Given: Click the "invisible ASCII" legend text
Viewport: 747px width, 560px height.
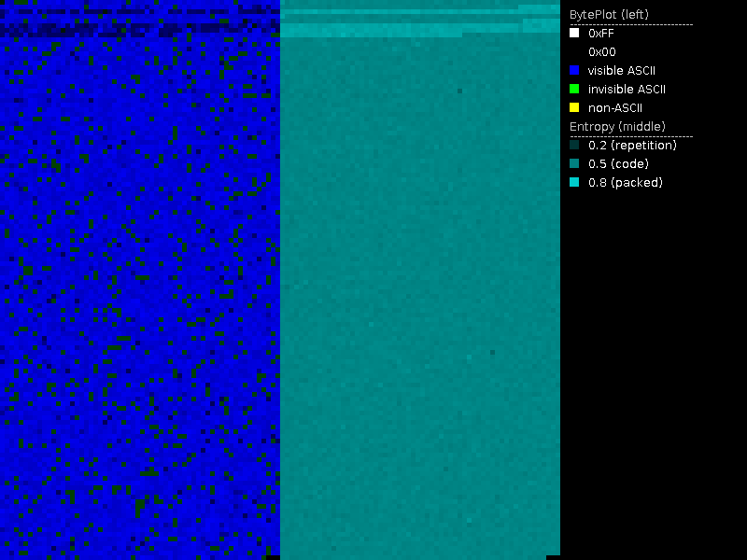Looking at the screenshot, I should pos(626,89).
